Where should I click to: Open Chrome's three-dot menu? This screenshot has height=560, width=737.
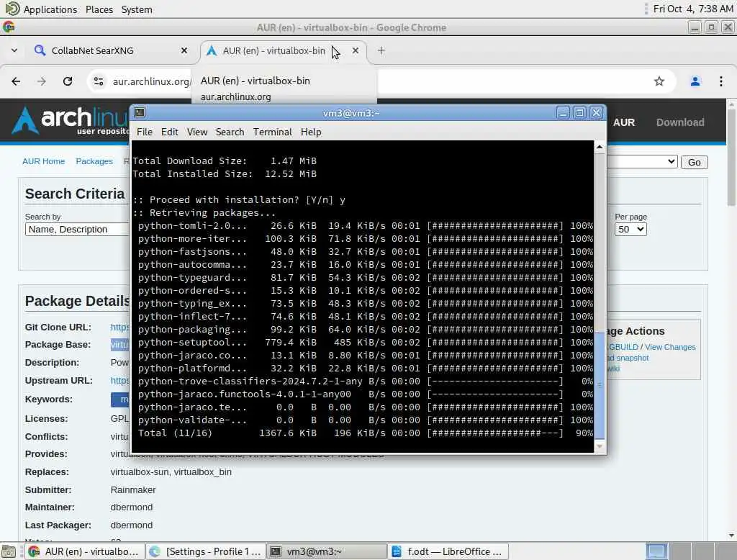(x=720, y=81)
